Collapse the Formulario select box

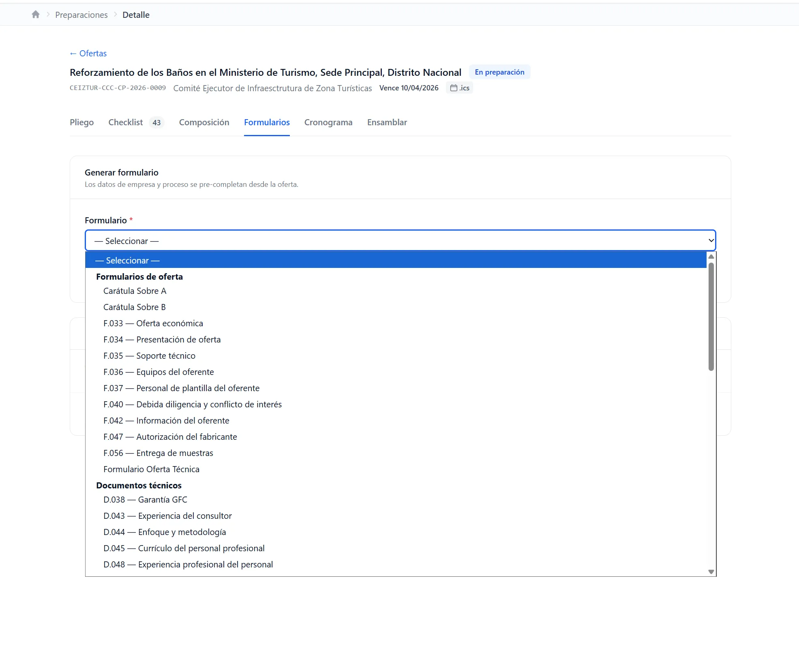tap(400, 241)
